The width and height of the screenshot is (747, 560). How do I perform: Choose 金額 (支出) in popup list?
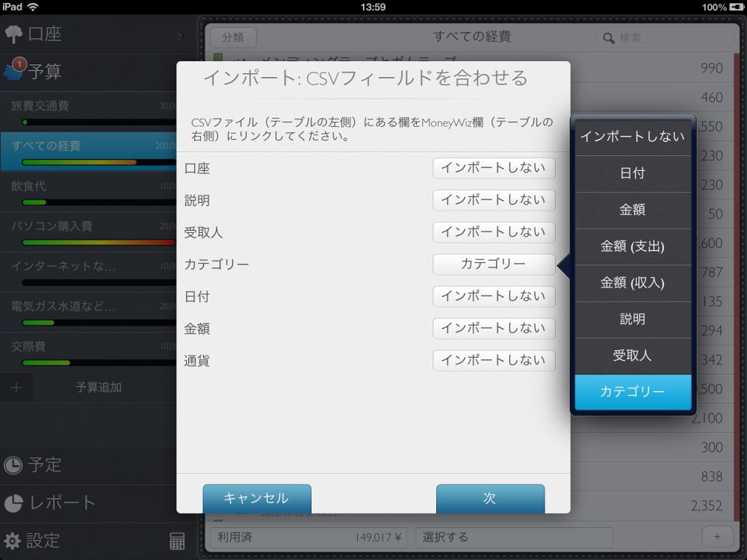(x=633, y=246)
